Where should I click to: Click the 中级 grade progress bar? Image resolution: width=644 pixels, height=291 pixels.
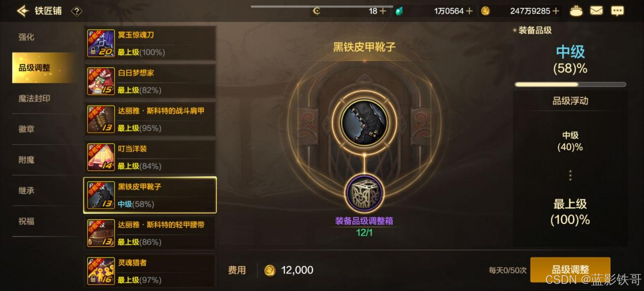[x=570, y=84]
